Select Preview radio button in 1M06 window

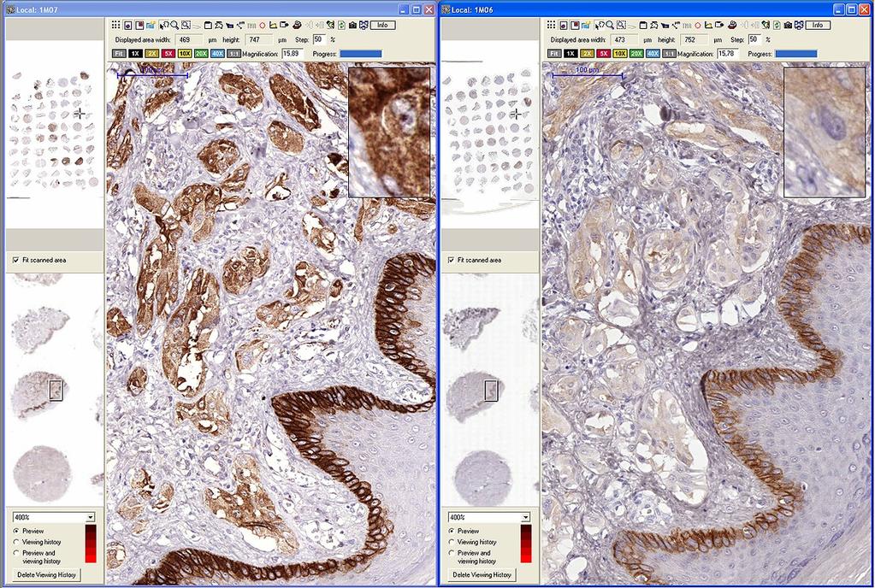click(x=452, y=531)
